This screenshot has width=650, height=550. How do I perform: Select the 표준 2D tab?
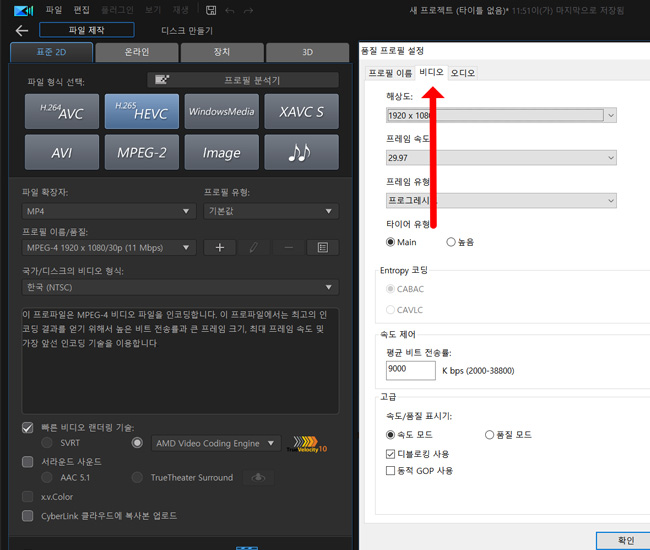click(51, 52)
